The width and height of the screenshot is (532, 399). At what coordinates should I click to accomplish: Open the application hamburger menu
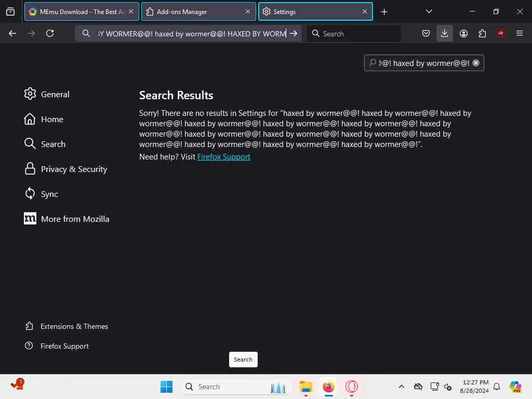tap(520, 33)
